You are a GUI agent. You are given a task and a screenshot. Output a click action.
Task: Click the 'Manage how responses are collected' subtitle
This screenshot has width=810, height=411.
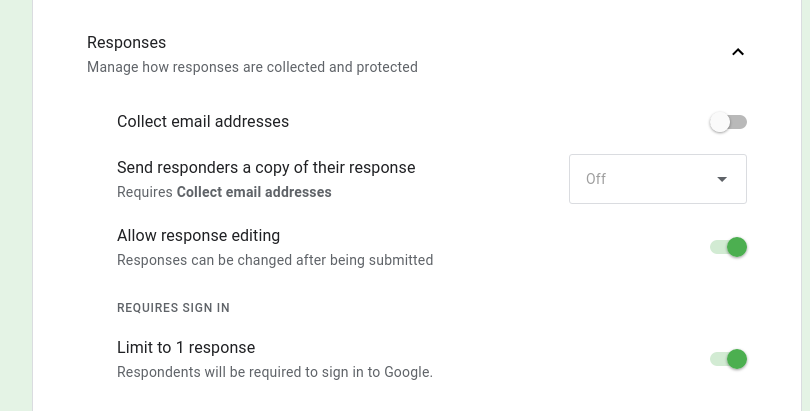coord(252,68)
